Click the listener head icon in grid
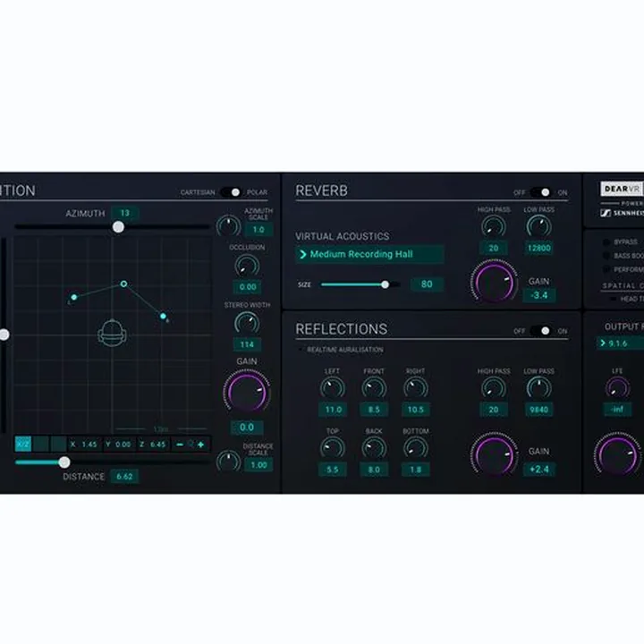644x644 pixels. (112, 333)
